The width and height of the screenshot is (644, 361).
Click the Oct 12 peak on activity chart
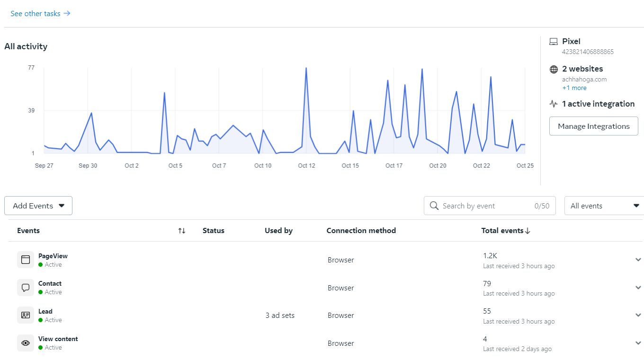point(306,68)
